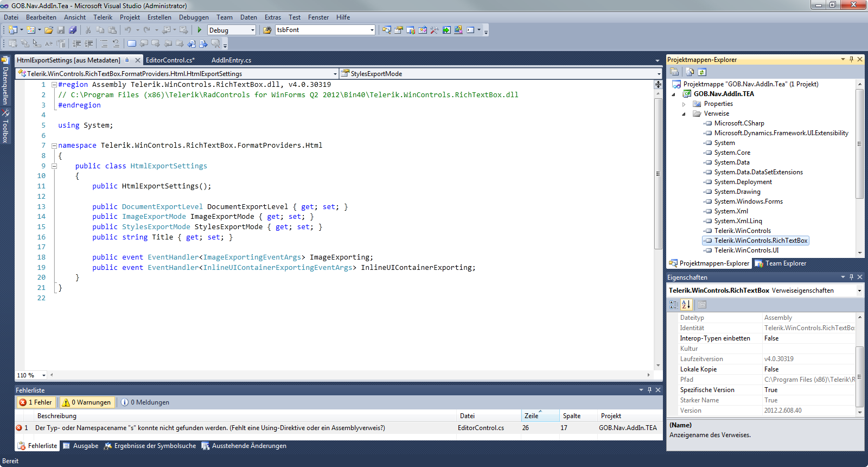Pin the Projektmappen-Explorer panel
This screenshot has width=868, height=467.
pyautogui.click(x=851, y=59)
